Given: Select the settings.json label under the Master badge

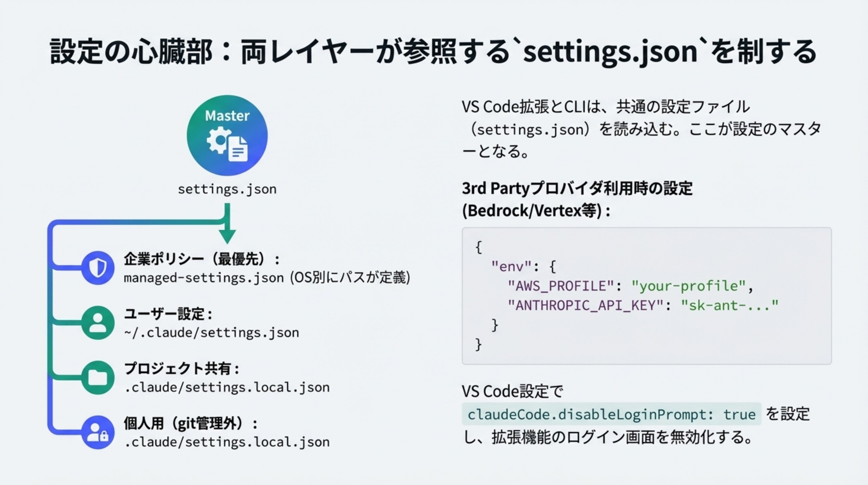Looking at the screenshot, I should (x=227, y=189).
